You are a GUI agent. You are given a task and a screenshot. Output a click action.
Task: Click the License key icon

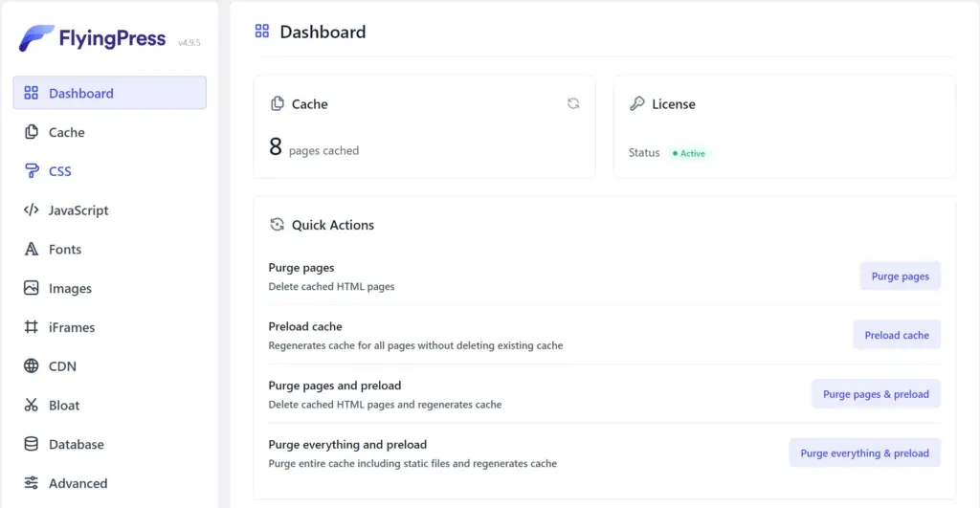pyautogui.click(x=637, y=103)
